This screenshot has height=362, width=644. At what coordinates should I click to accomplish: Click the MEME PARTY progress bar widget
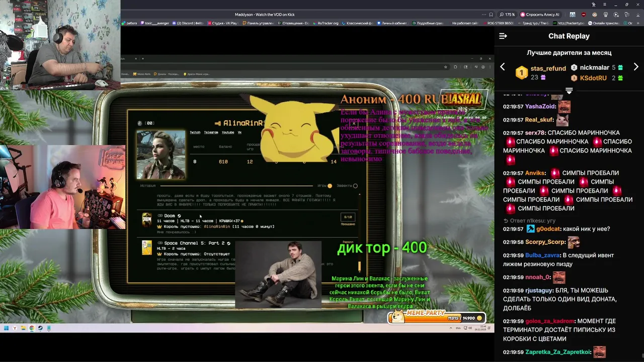pos(437,316)
